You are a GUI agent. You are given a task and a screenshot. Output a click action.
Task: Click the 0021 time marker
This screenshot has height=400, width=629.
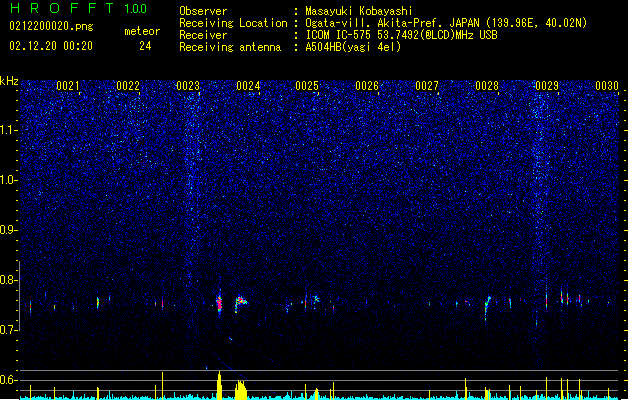click(x=68, y=86)
